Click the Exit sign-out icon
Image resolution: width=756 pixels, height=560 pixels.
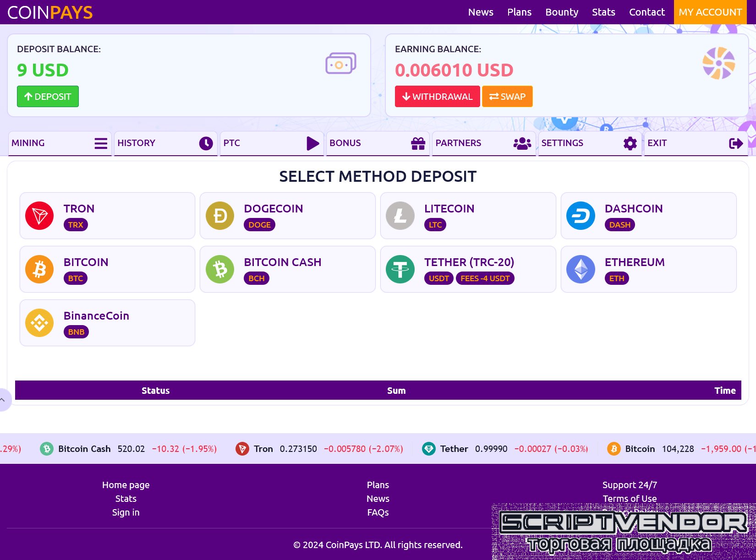click(x=736, y=143)
